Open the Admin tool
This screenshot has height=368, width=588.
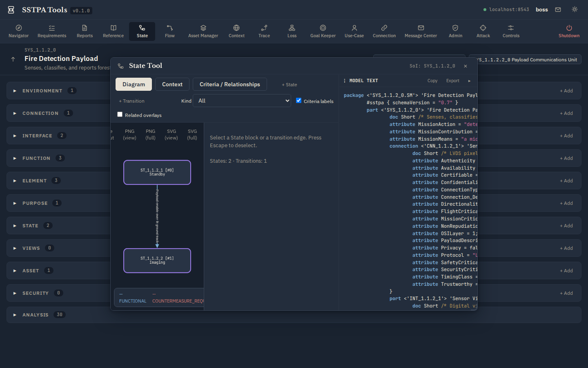coord(455,31)
